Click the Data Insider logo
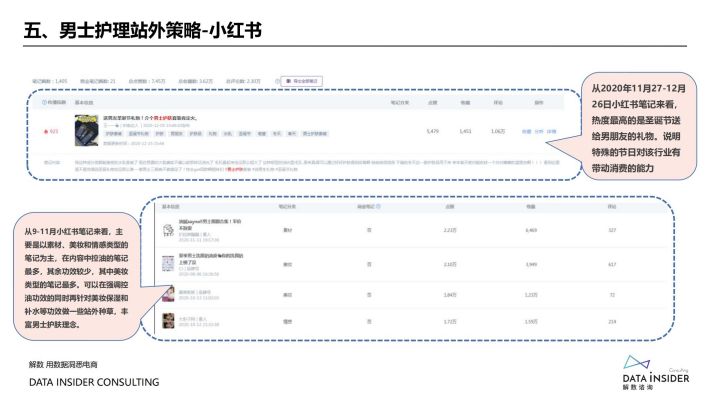 point(656,373)
